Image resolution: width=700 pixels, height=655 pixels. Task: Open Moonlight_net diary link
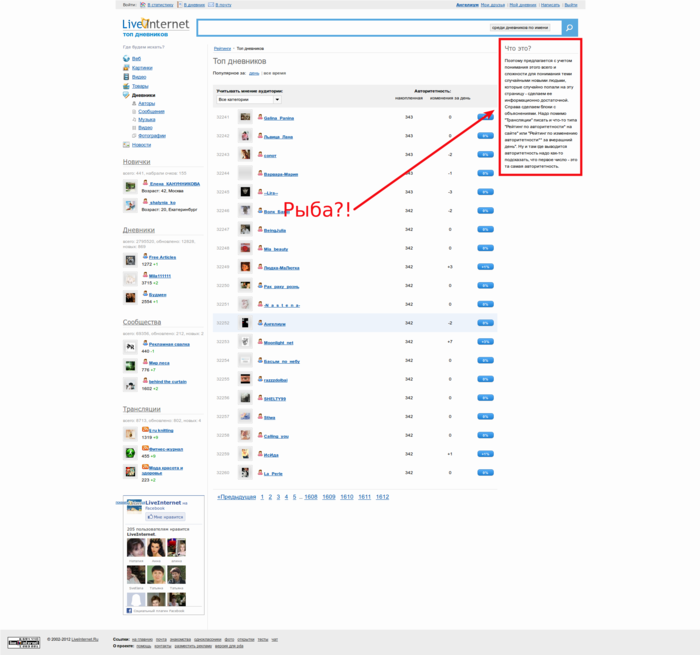(x=279, y=343)
